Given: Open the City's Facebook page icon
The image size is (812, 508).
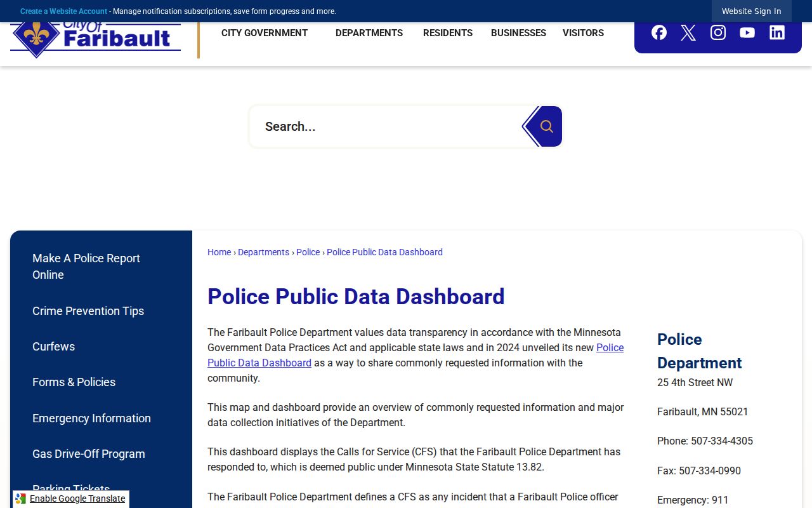Looking at the screenshot, I should point(659,32).
